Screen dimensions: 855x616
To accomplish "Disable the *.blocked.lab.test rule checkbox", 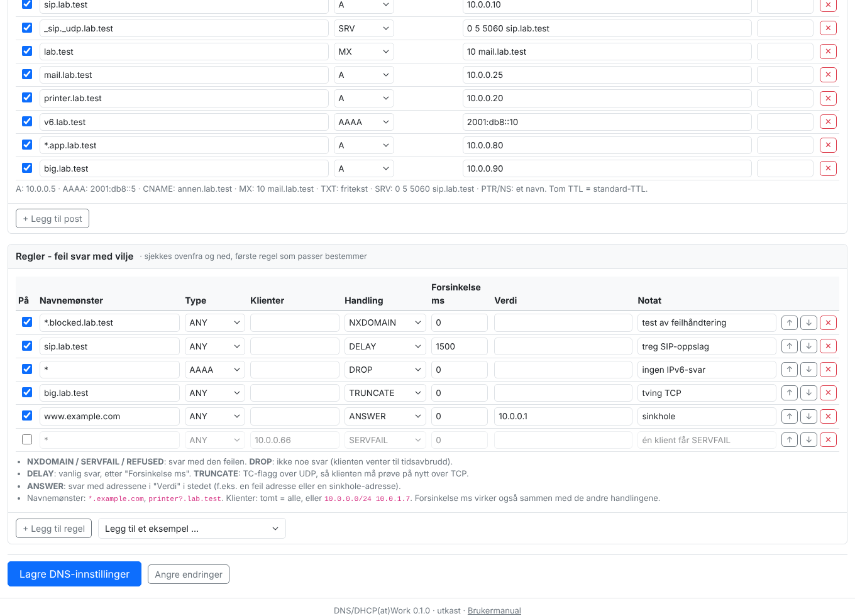I will (x=27, y=322).
